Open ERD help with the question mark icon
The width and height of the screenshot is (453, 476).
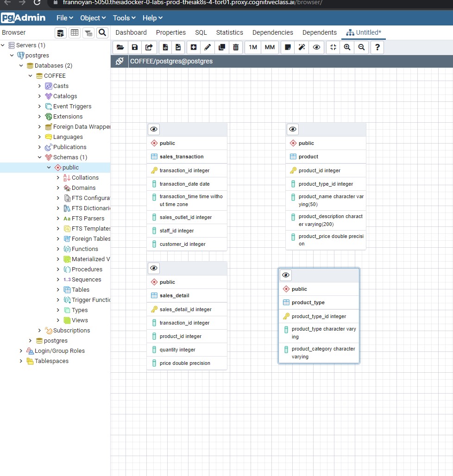pos(377,47)
